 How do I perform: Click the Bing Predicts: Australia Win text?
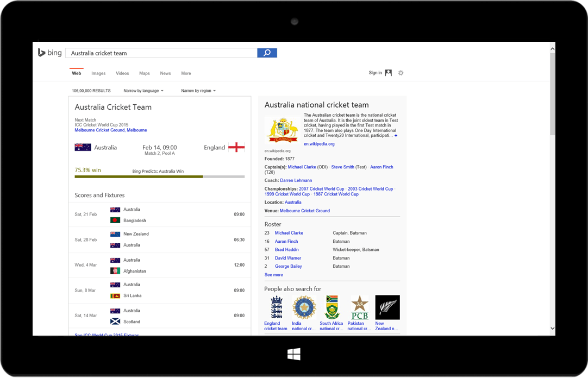click(158, 171)
